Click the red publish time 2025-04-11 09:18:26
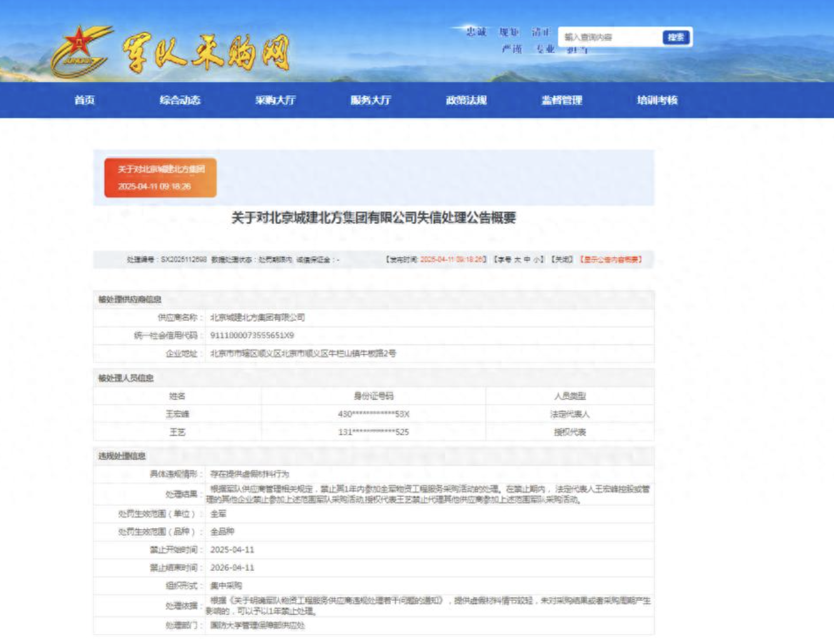 (x=453, y=259)
